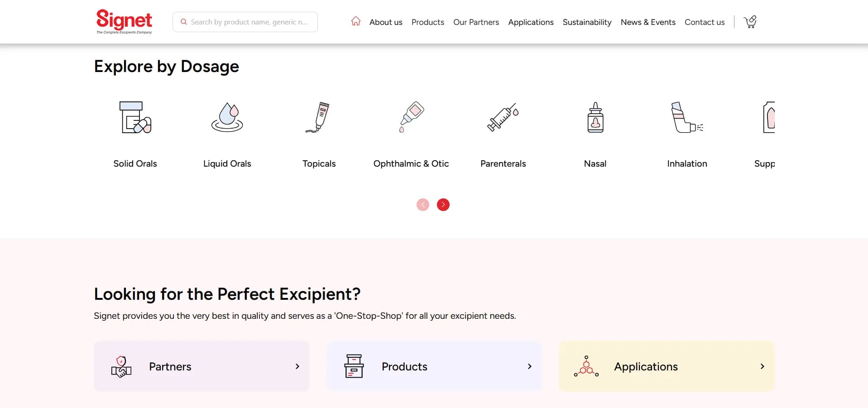This screenshot has width=868, height=408.
Task: Click the Partners card
Action: pyautogui.click(x=201, y=366)
